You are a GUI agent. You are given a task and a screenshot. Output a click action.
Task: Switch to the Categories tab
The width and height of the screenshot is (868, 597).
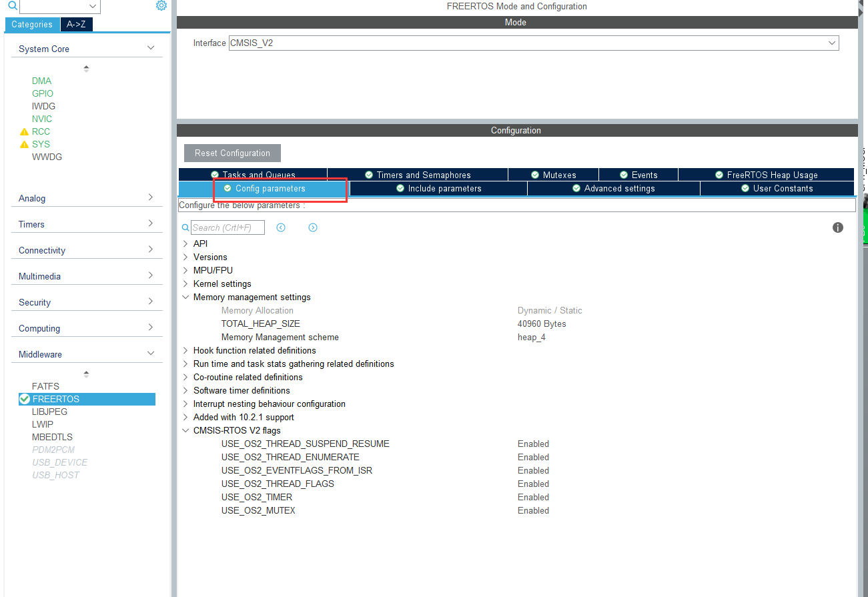point(32,25)
